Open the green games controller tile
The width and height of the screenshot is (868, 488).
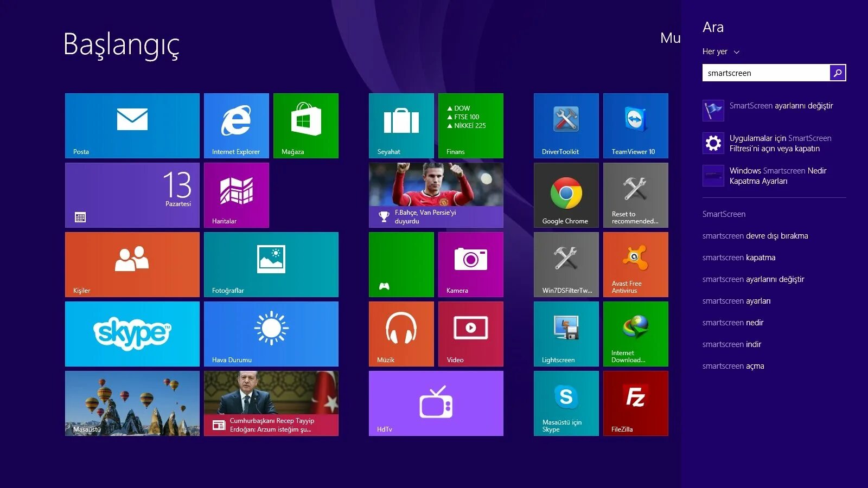point(401,265)
